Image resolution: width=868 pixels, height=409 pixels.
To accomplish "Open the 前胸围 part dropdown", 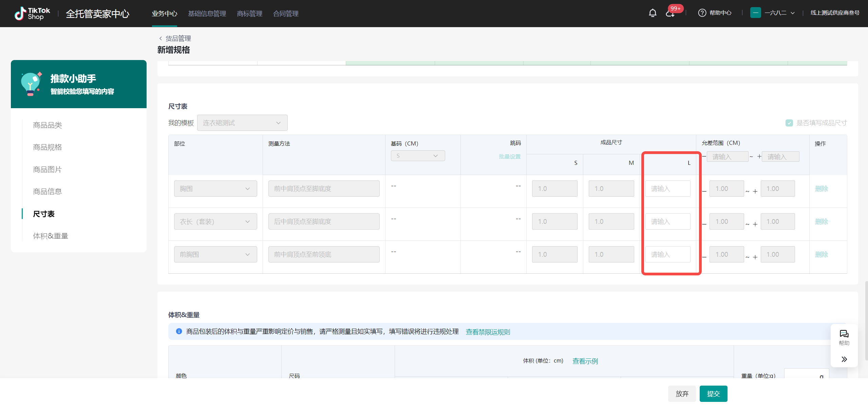I will [x=215, y=254].
